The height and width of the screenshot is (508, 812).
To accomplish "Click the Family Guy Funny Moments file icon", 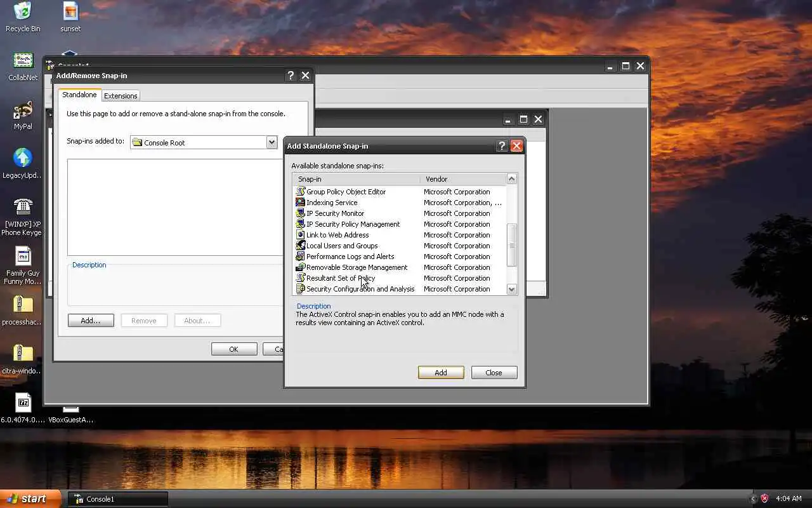I will coord(23,257).
